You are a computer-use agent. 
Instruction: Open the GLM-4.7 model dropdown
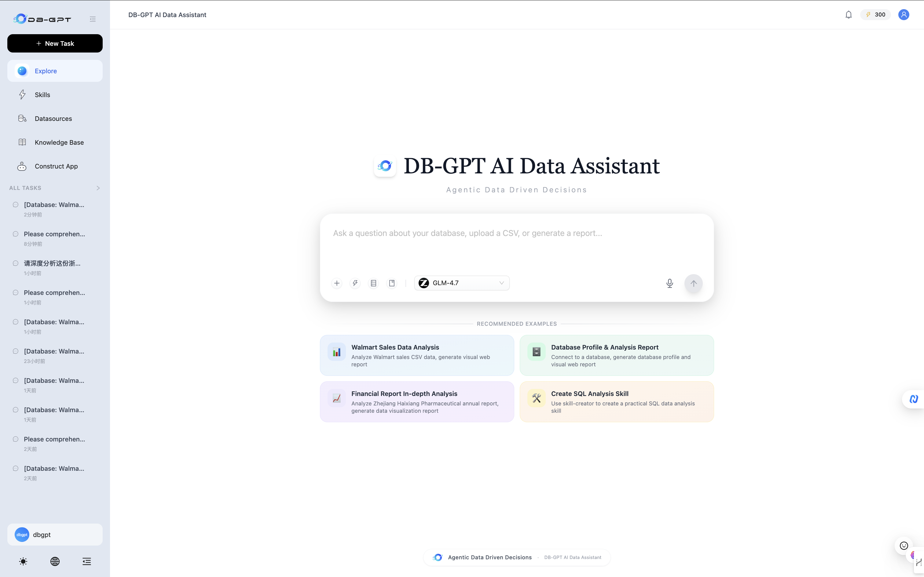click(x=462, y=283)
